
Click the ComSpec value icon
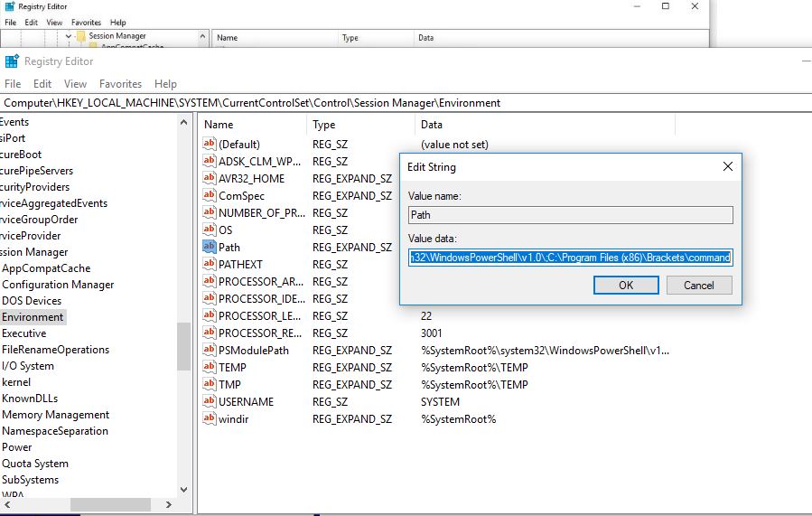point(210,195)
